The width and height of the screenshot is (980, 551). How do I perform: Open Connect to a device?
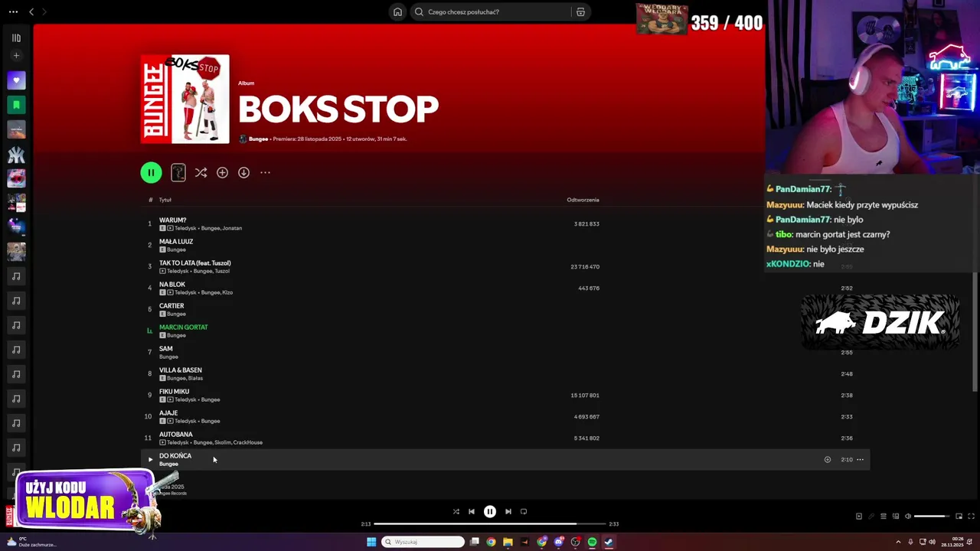click(x=896, y=516)
